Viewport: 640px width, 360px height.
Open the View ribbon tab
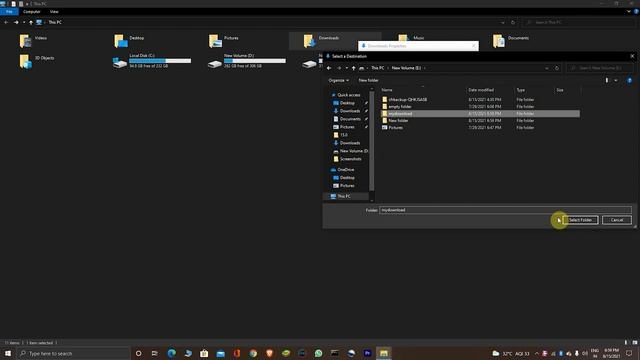[x=54, y=11]
